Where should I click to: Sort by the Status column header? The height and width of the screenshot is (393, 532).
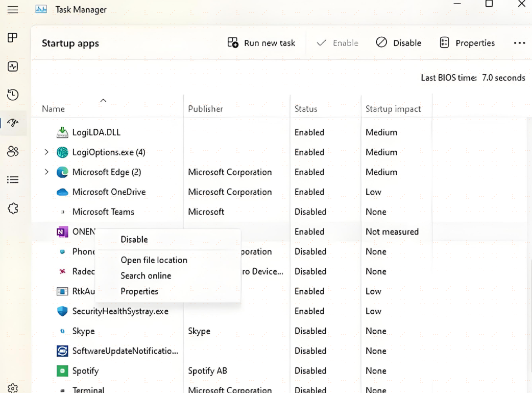[306, 109]
